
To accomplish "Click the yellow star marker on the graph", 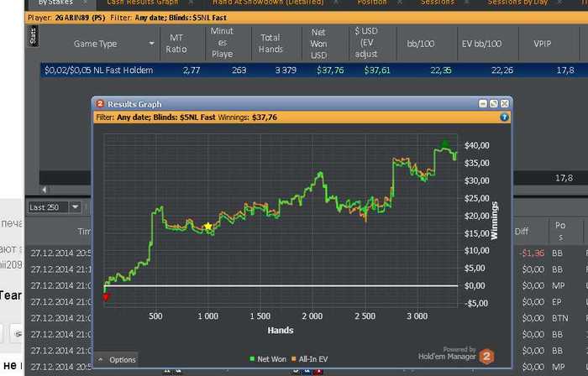I will coord(208,227).
